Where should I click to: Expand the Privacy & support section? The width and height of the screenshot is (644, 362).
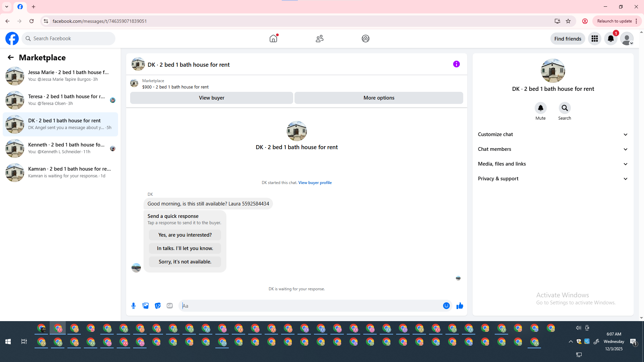click(x=553, y=179)
